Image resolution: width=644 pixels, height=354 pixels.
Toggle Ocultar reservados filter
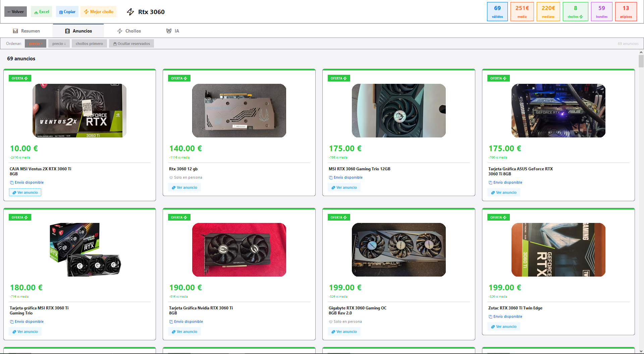131,44
